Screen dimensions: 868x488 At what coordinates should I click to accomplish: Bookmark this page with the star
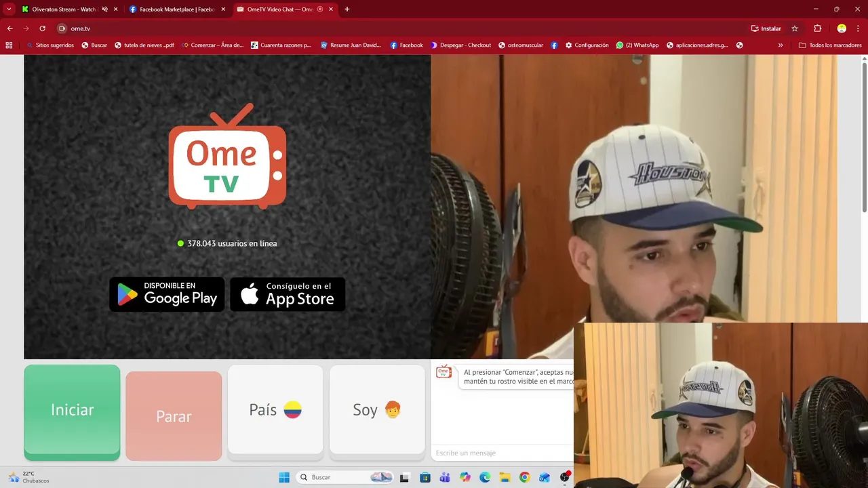coord(795,28)
